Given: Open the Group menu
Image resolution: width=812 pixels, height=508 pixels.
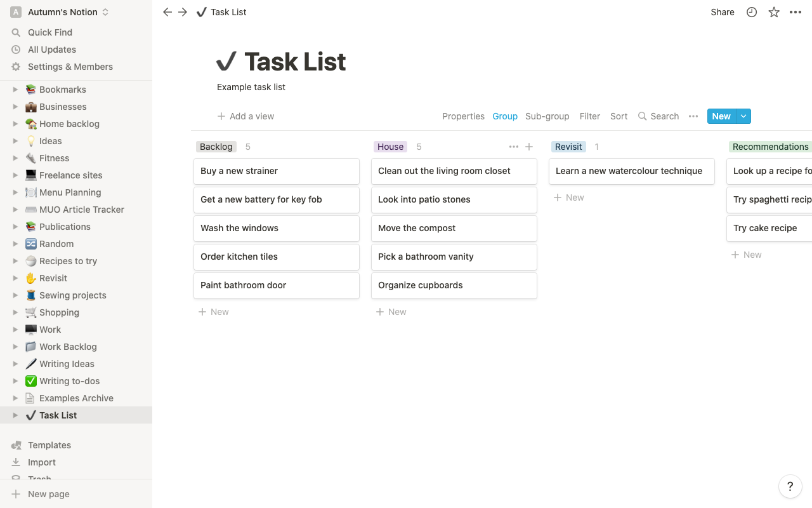Looking at the screenshot, I should point(505,116).
